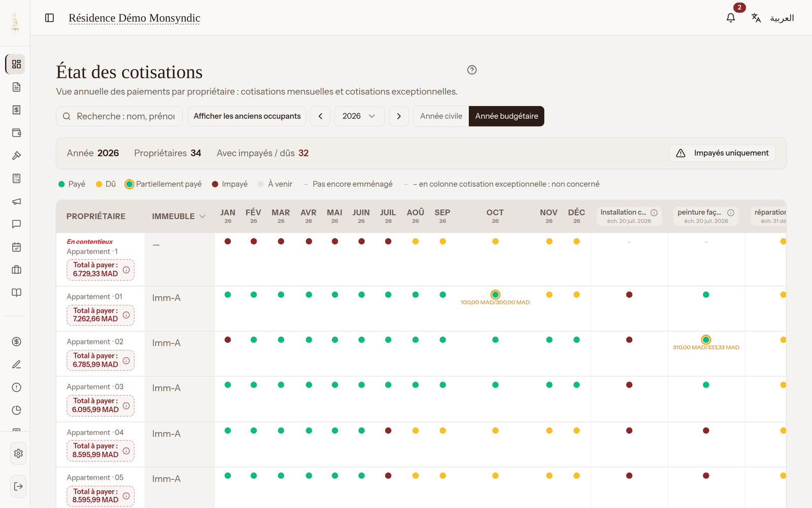Viewport: 812px width, 508px height.
Task: Open the 2026 year dropdown
Action: click(359, 116)
